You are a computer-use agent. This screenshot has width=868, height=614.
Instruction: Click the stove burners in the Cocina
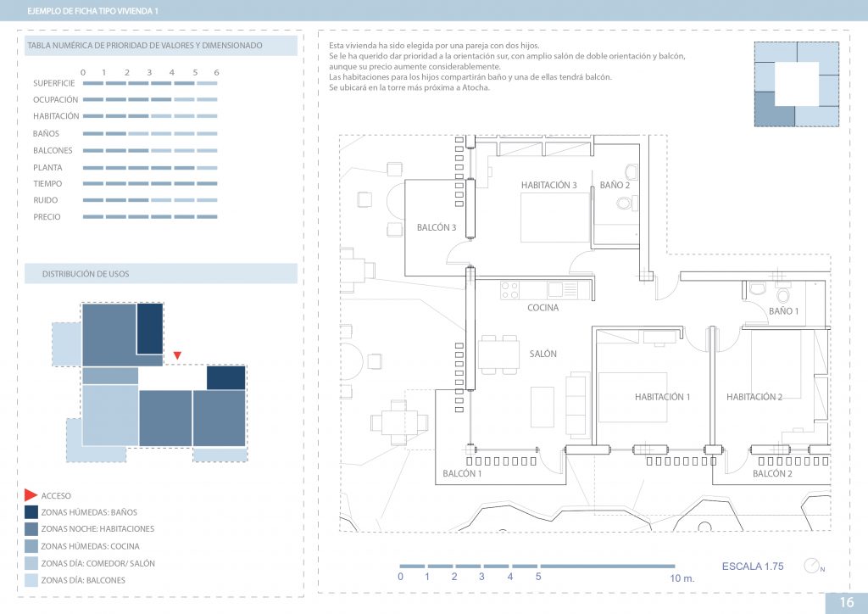click(510, 290)
